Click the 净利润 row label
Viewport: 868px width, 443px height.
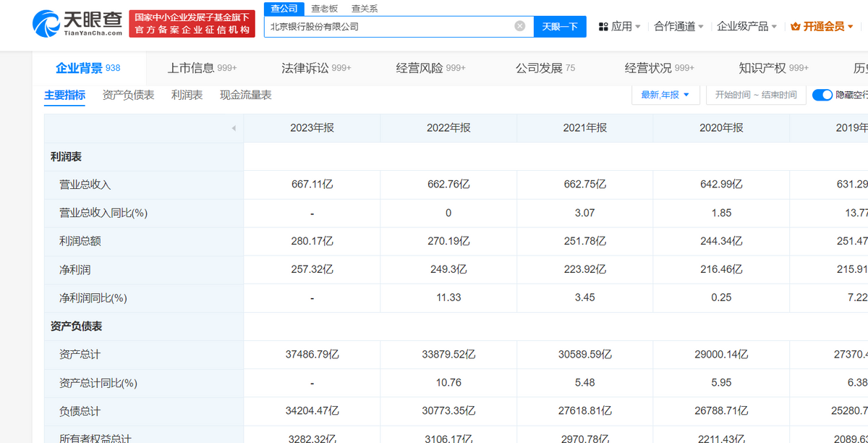point(75,269)
